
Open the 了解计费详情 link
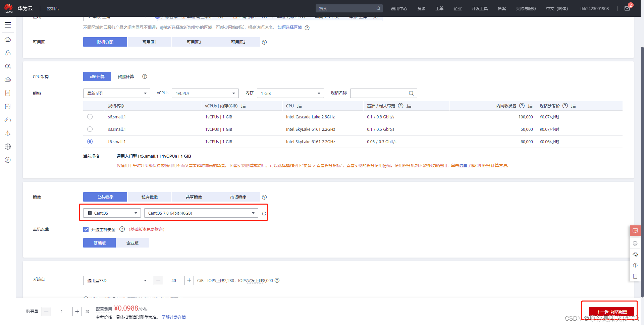coord(174,317)
